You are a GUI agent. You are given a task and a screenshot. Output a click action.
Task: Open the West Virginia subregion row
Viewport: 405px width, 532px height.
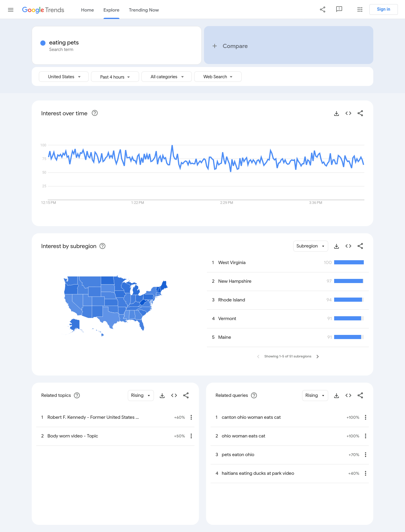[288, 263]
